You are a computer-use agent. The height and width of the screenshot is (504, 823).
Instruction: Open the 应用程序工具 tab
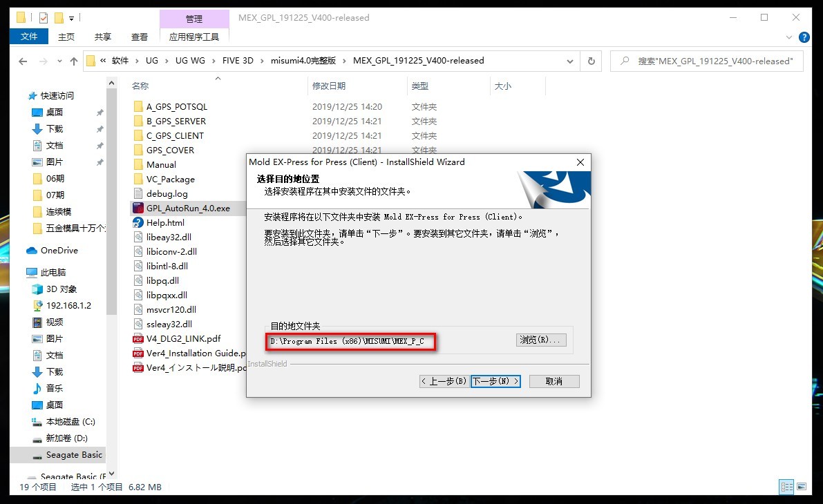[194, 37]
